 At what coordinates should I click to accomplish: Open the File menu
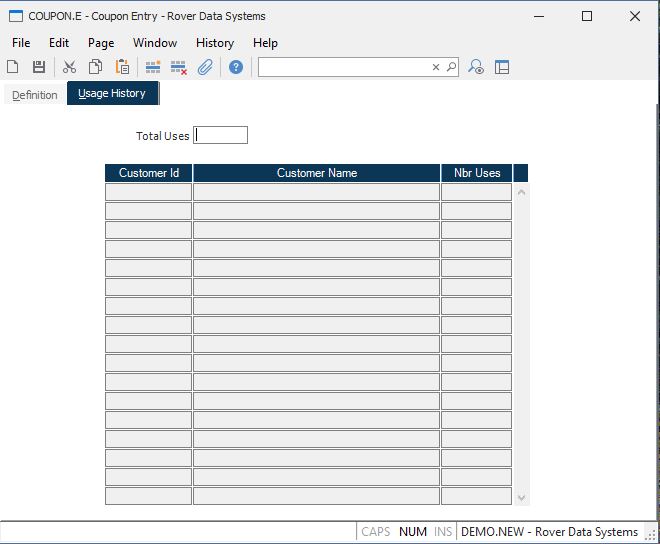(21, 43)
